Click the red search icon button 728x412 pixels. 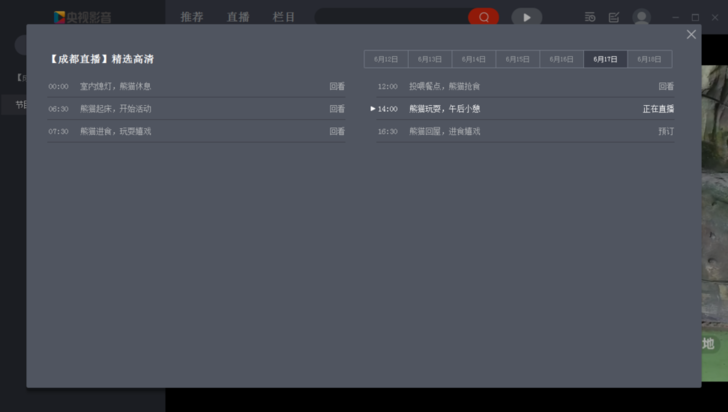click(x=483, y=17)
